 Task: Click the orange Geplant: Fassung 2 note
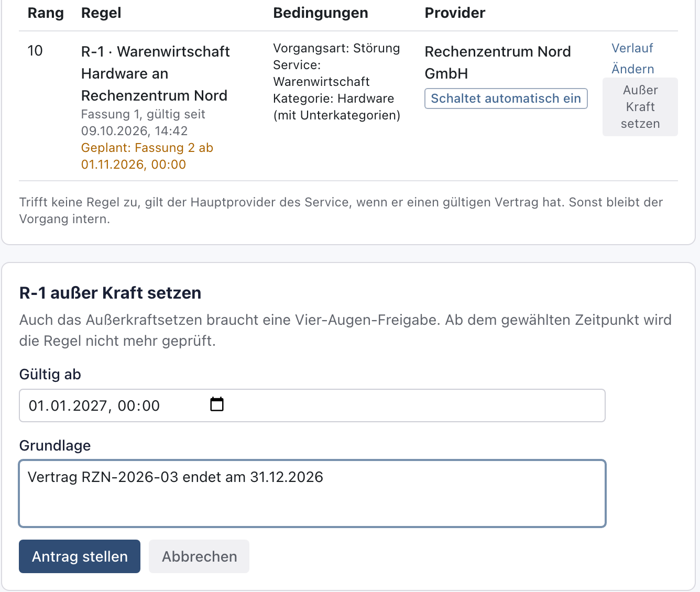click(x=147, y=156)
